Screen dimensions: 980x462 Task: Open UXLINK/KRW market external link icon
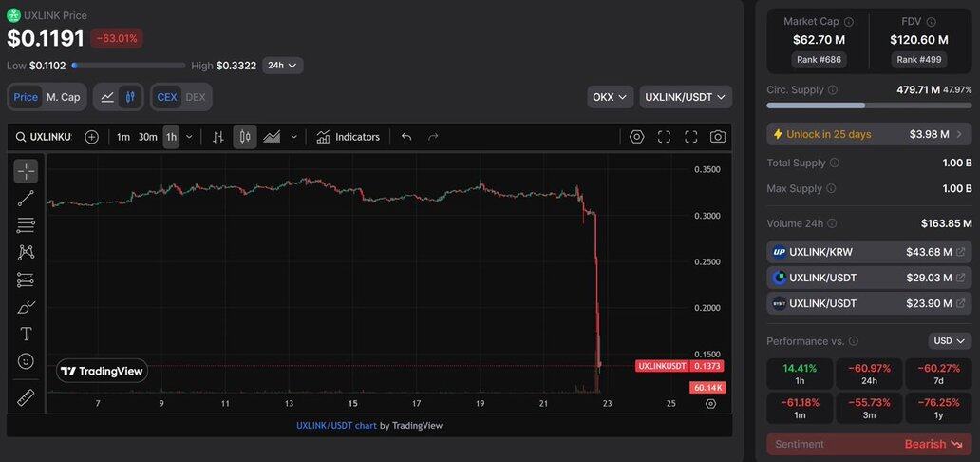click(961, 252)
